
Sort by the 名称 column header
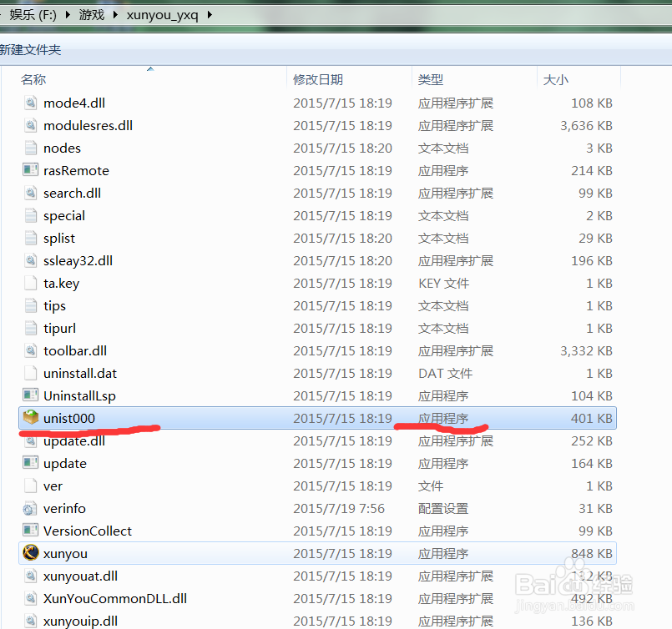(x=33, y=79)
